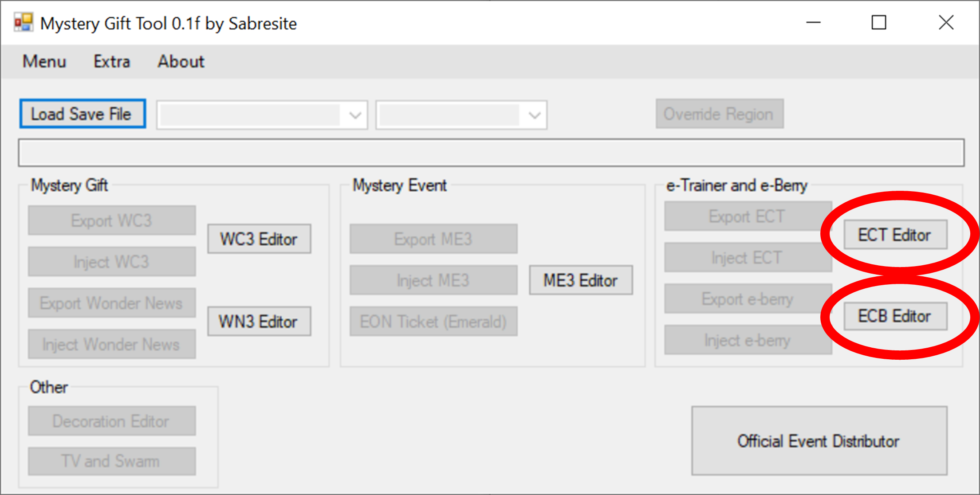The height and width of the screenshot is (495, 980).
Task: Click the Decoration Editor button
Action: tap(112, 421)
